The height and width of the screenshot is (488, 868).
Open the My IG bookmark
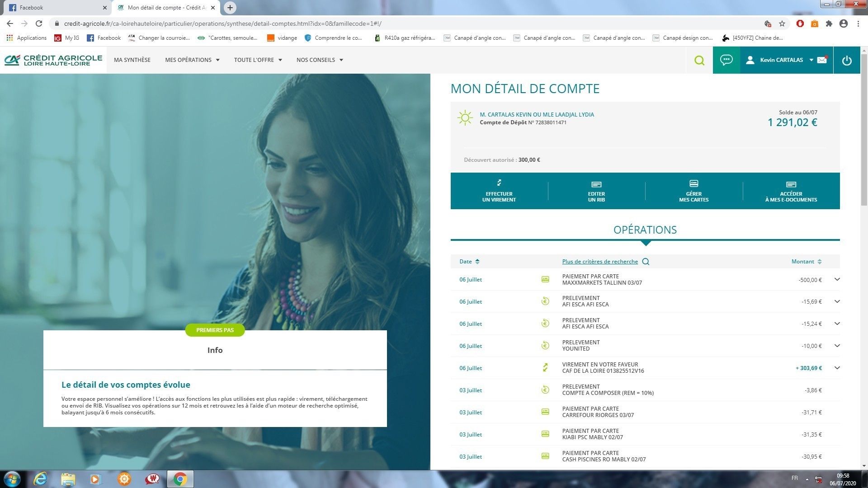pos(67,38)
